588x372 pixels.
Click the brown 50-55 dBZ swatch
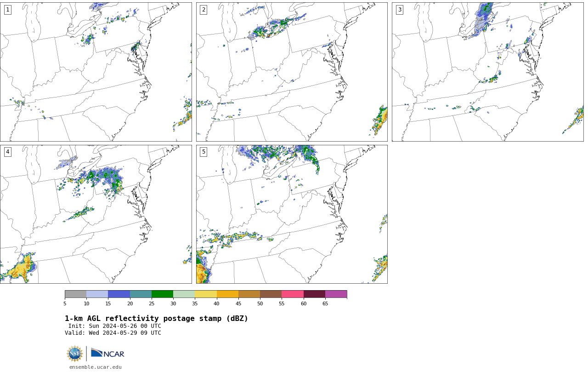271,294
